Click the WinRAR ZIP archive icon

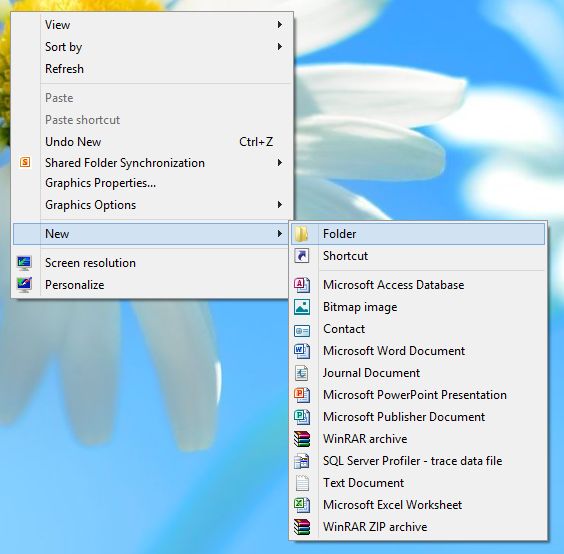pos(302,527)
